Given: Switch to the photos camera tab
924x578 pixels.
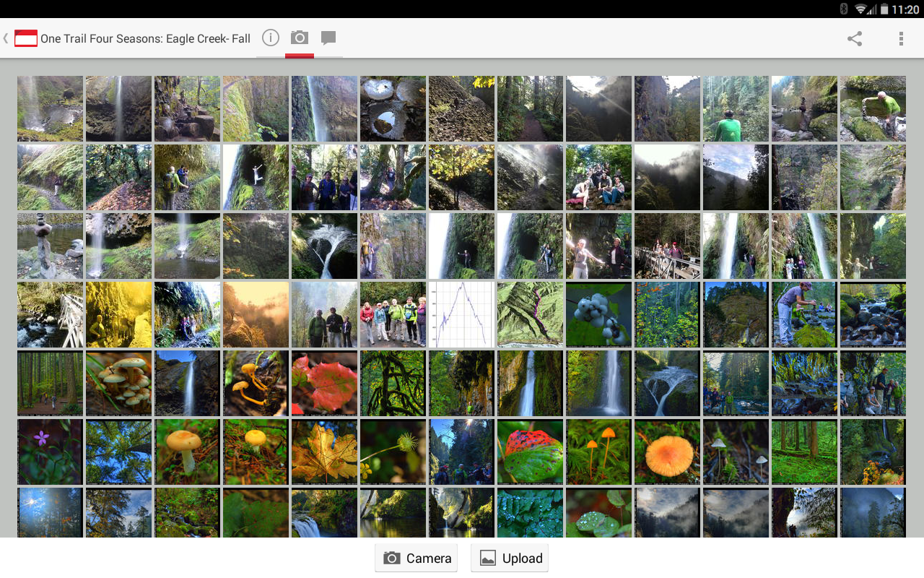Looking at the screenshot, I should pyautogui.click(x=300, y=38).
